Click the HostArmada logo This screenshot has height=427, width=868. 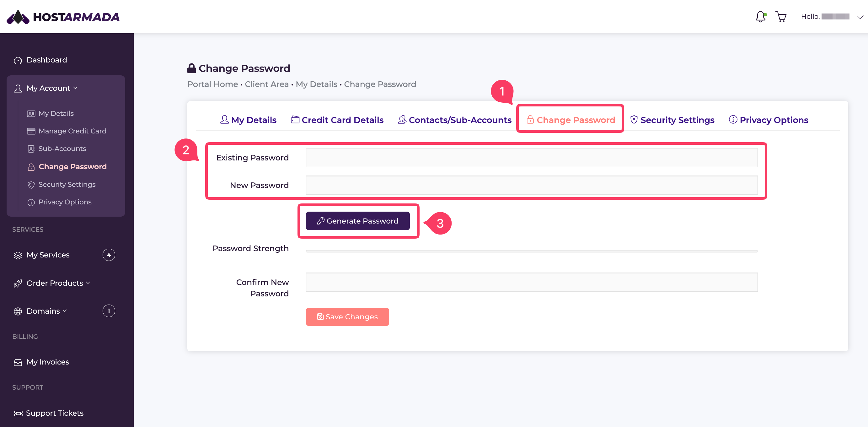(63, 17)
